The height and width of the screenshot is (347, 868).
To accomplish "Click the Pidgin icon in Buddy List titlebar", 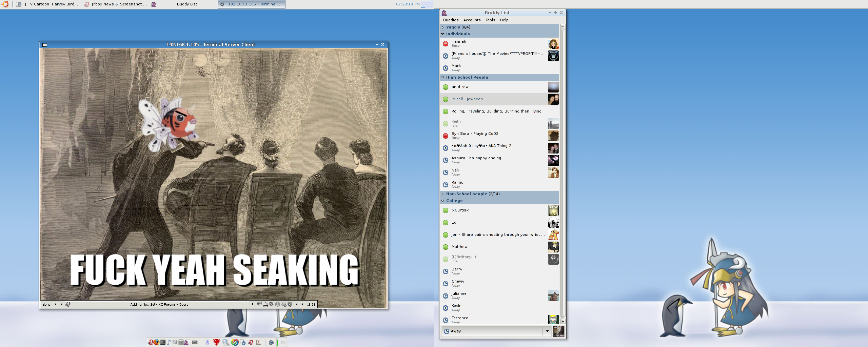I will (444, 13).
